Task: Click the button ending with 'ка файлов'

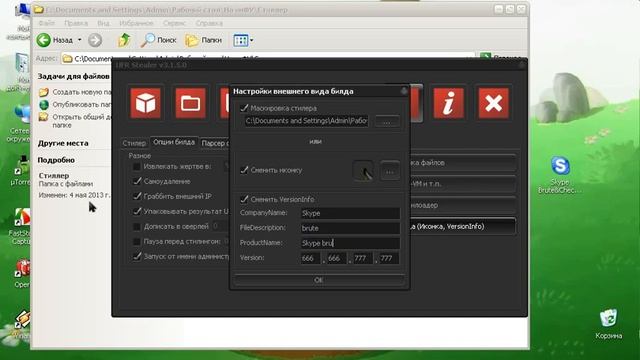Action: (463, 163)
